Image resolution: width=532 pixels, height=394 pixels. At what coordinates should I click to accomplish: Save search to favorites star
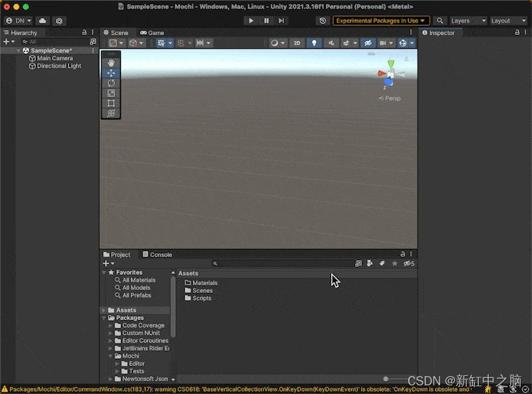click(394, 264)
